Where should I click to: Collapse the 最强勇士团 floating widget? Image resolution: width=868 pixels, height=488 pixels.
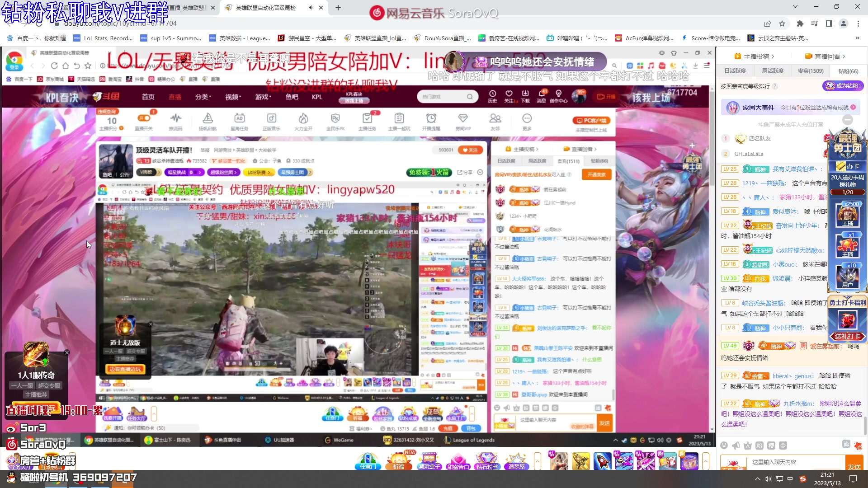tap(848, 120)
